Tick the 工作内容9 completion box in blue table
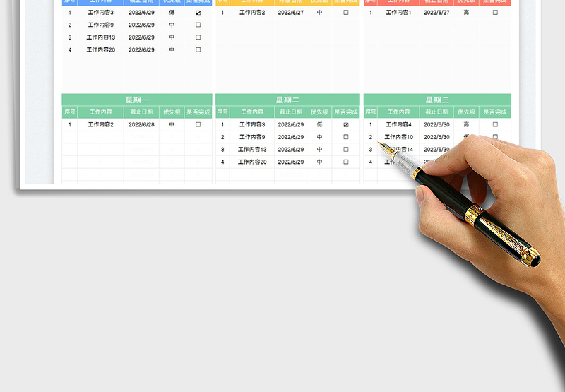565x392 pixels. [x=198, y=25]
